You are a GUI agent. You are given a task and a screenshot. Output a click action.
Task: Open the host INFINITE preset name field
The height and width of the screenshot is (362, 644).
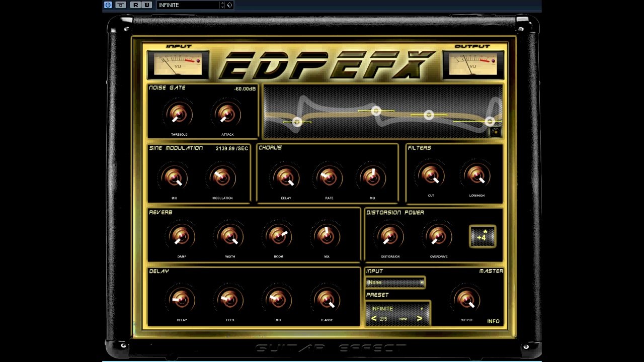[x=188, y=5]
